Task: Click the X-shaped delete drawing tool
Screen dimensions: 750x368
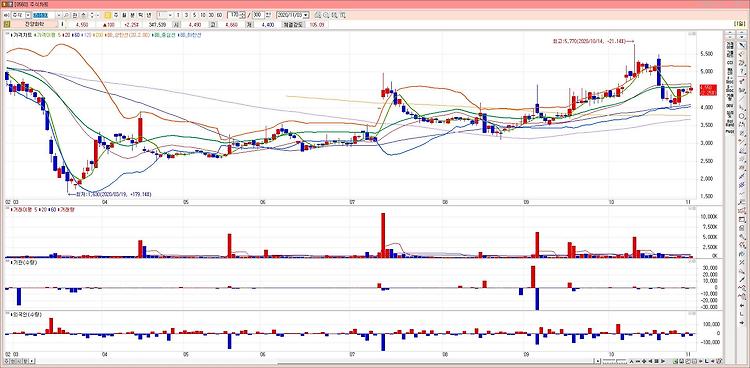Action: pos(742,262)
